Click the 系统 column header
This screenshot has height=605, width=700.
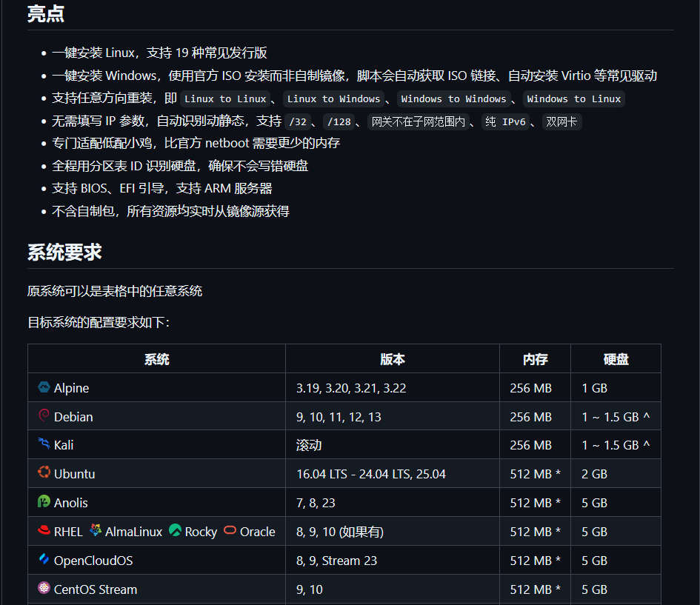pyautogui.click(x=157, y=359)
